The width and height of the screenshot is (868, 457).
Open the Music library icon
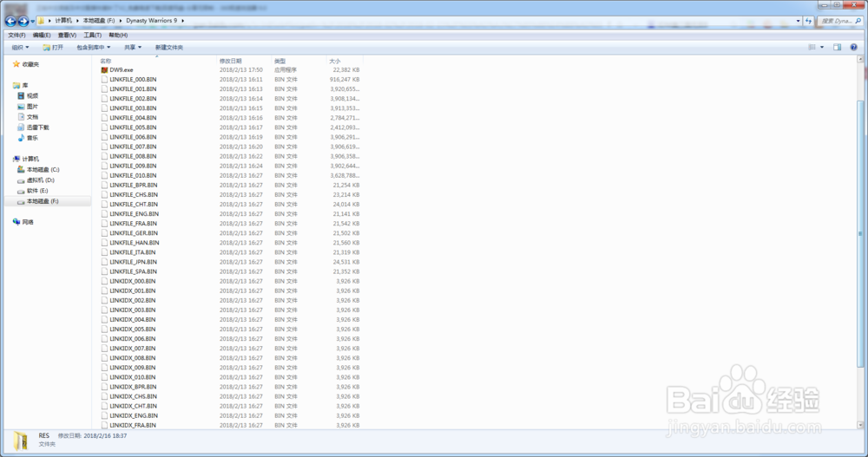(x=21, y=138)
